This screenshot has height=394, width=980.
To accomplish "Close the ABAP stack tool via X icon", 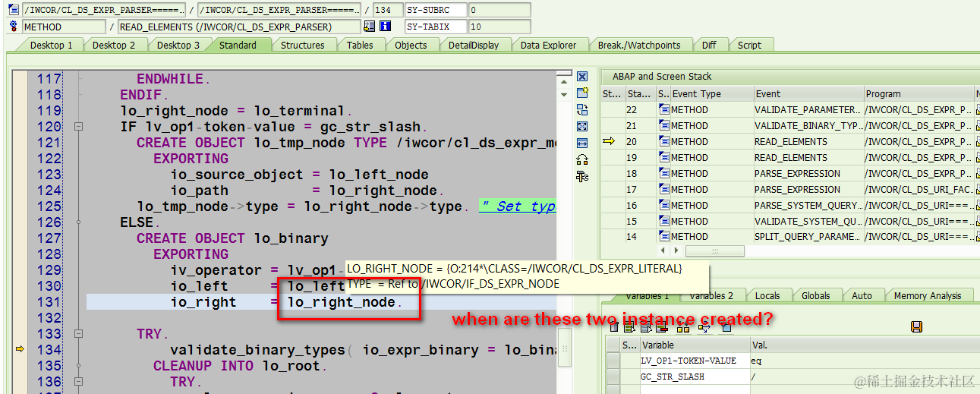I will tap(582, 77).
